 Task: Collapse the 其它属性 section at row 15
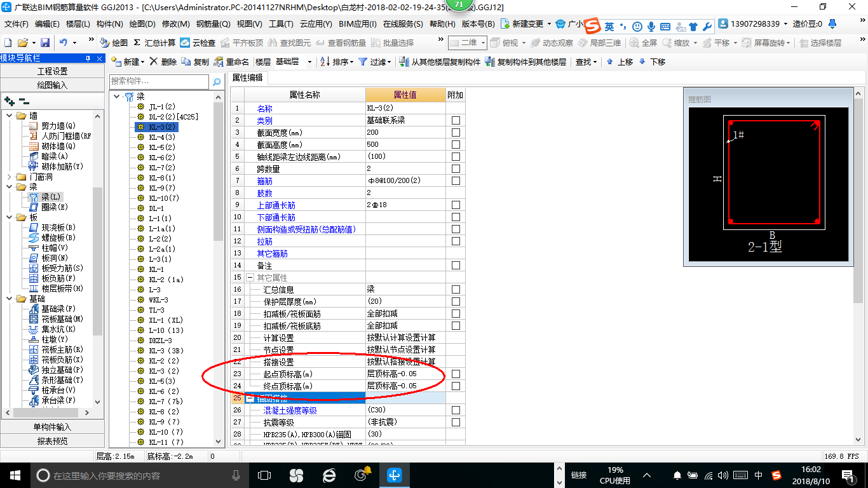[x=250, y=278]
